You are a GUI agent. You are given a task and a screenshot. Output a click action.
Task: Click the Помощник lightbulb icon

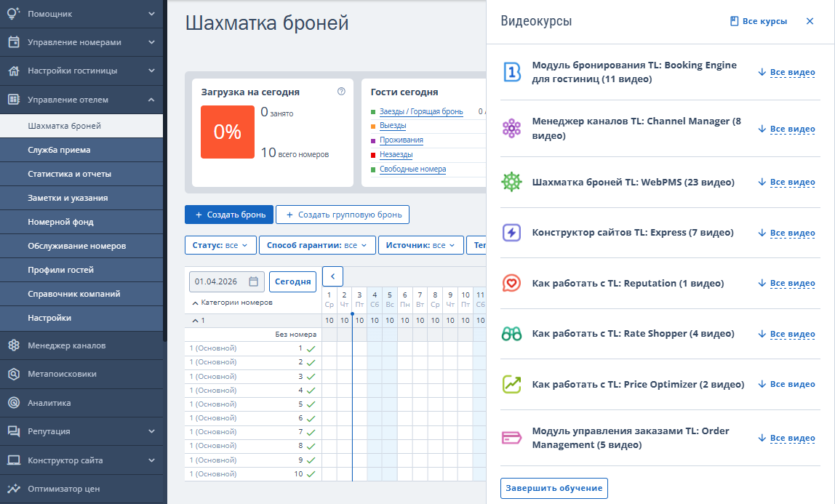(14, 13)
